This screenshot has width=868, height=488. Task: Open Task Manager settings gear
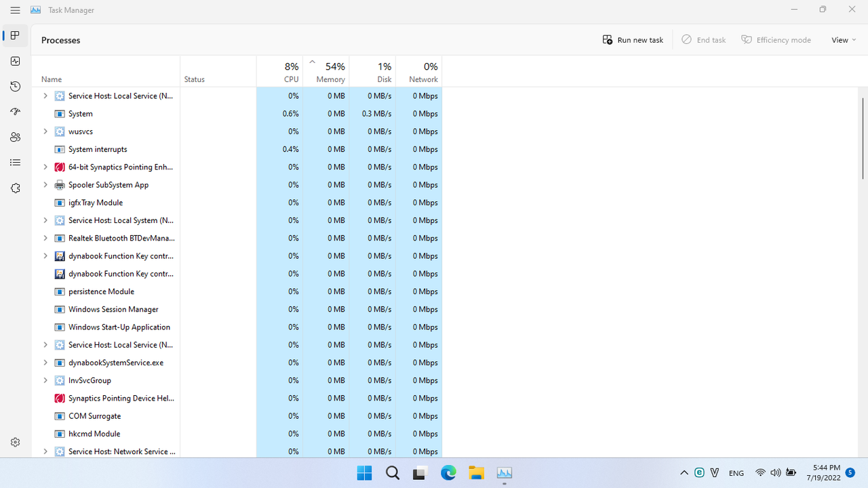(x=15, y=442)
